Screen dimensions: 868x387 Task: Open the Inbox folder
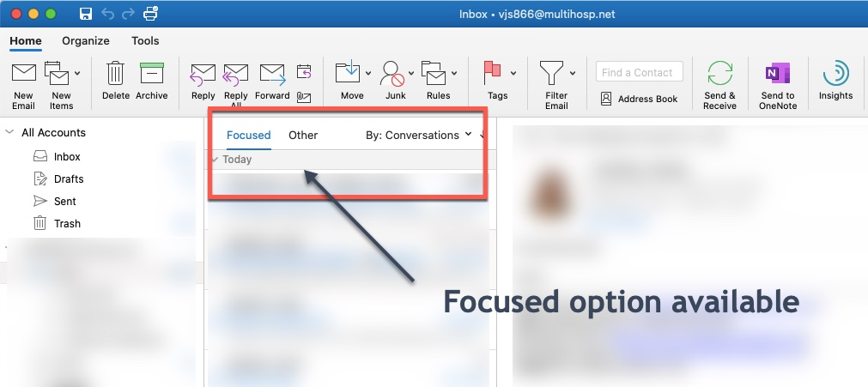(x=57, y=157)
